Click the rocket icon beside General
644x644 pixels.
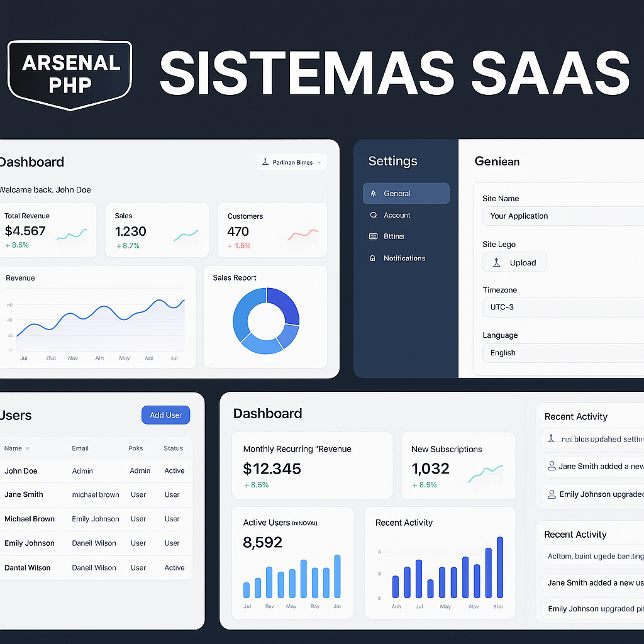tap(373, 194)
